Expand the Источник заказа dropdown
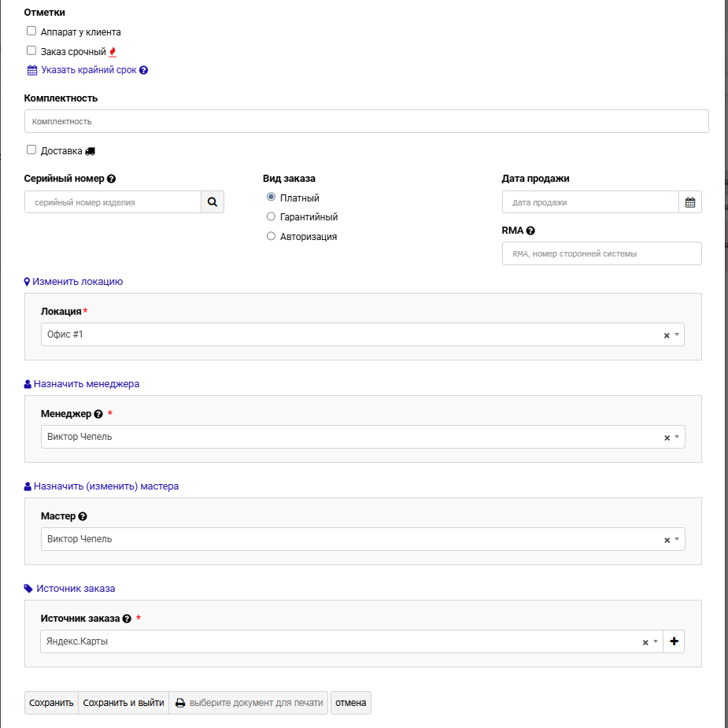The height and width of the screenshot is (728, 728). tap(655, 641)
